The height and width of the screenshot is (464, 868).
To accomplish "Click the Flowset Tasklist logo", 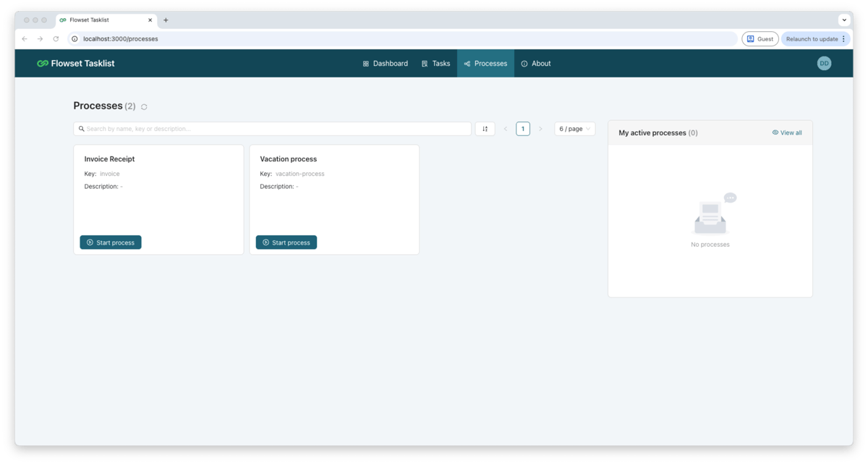I will tap(76, 64).
